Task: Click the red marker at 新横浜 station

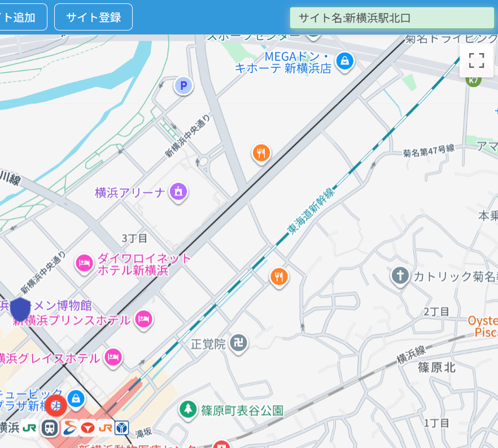Action: (56, 405)
